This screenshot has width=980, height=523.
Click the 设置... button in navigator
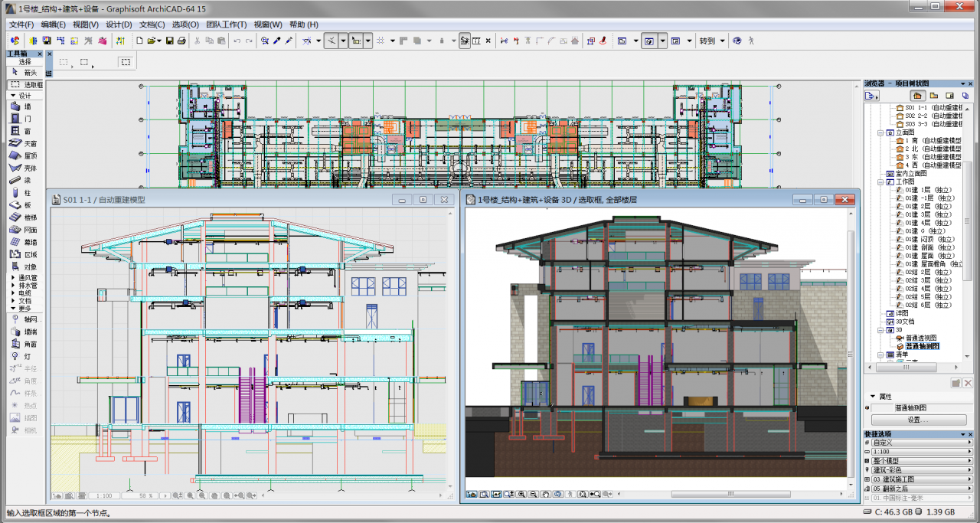(x=918, y=420)
